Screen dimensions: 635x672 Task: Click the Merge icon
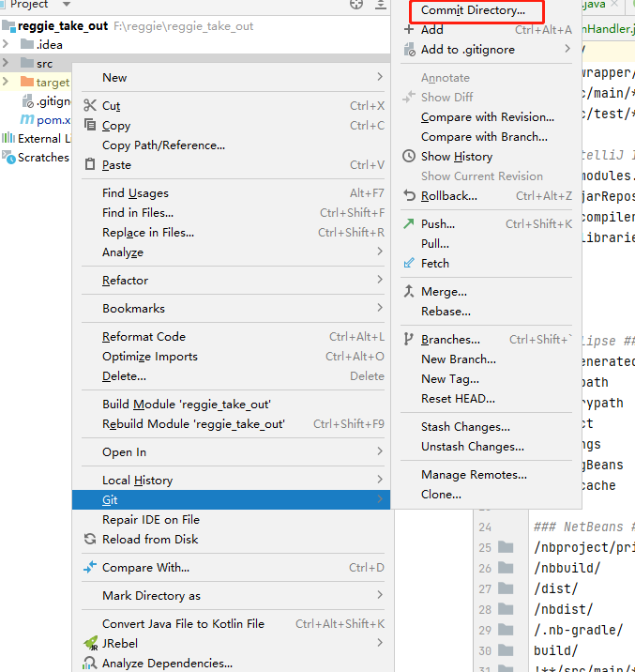click(x=409, y=292)
